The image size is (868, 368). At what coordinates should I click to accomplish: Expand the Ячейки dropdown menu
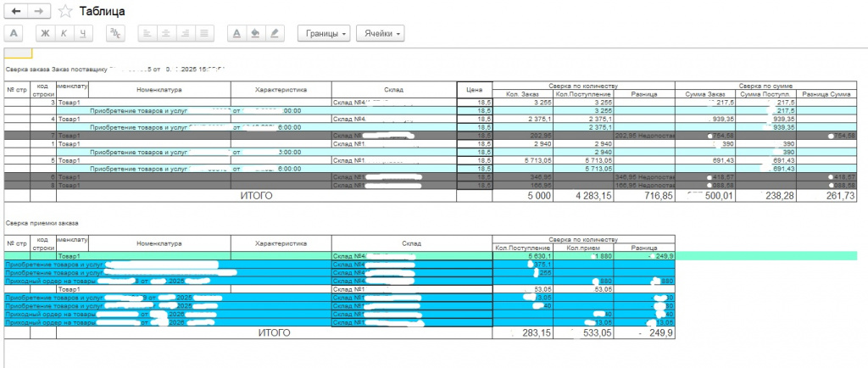tap(380, 34)
